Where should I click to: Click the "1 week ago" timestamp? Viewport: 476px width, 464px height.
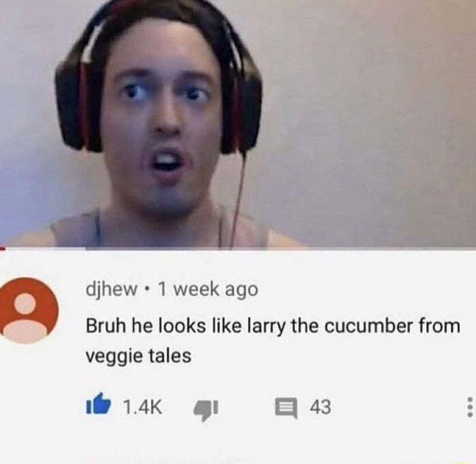pos(208,289)
